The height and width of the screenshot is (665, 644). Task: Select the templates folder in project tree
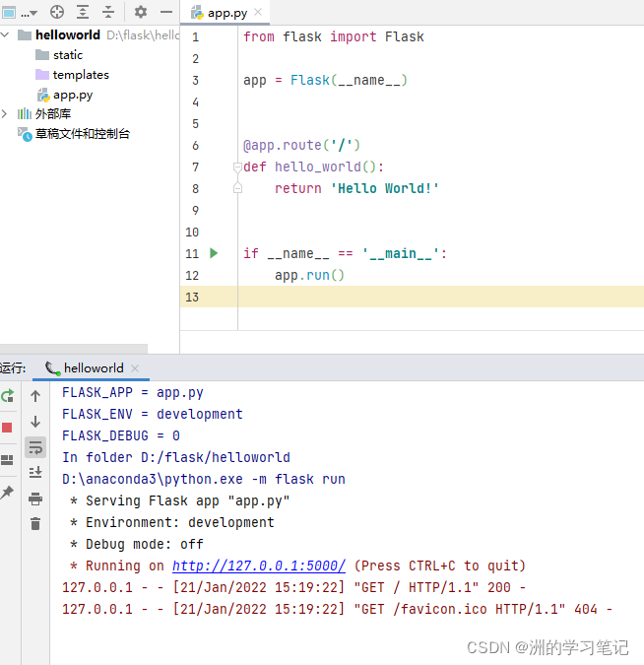pyautogui.click(x=80, y=75)
